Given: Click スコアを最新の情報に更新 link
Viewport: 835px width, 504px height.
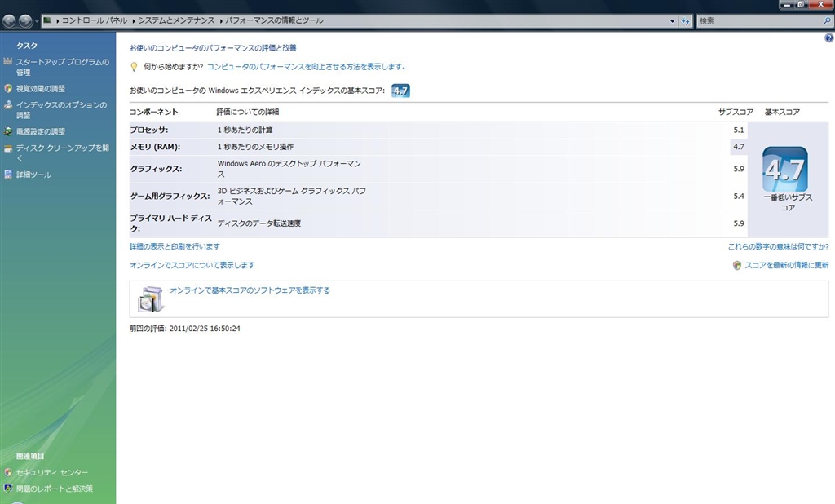Looking at the screenshot, I should (x=787, y=265).
